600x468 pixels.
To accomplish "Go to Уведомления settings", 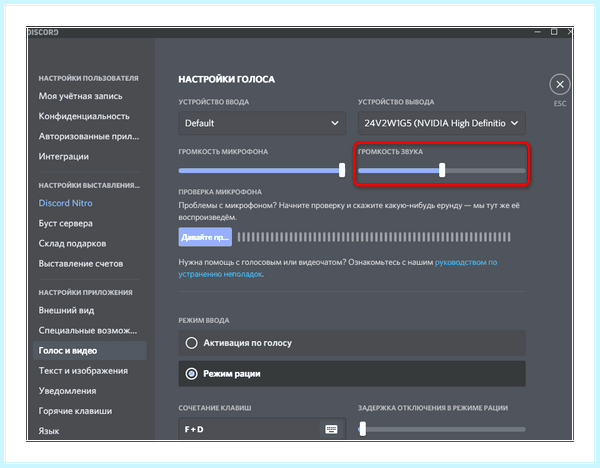I will click(x=67, y=391).
